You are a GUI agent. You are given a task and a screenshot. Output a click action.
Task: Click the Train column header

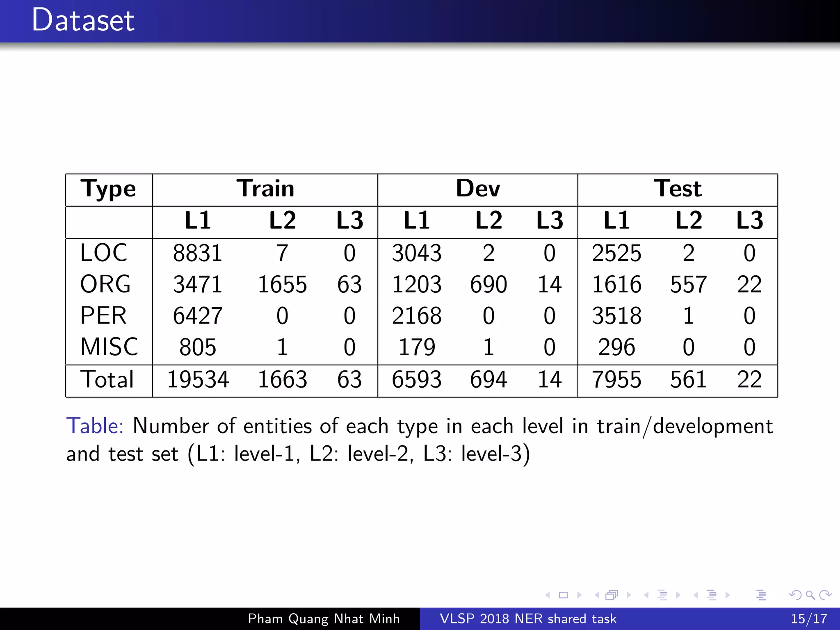(265, 189)
